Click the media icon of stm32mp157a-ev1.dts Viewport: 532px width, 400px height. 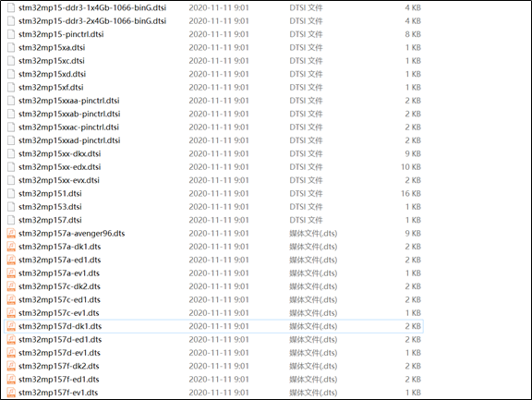point(11,273)
